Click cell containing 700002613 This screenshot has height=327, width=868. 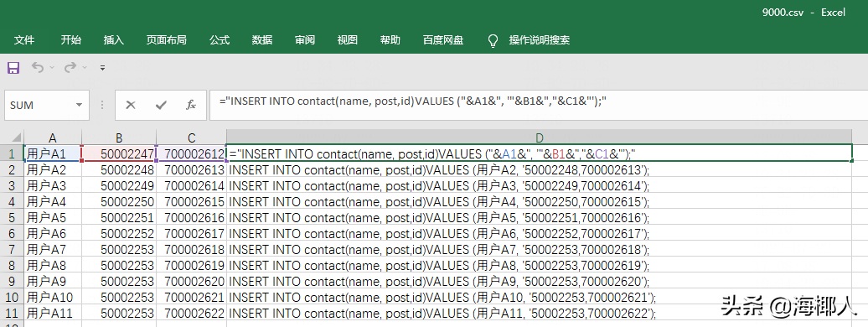191,169
